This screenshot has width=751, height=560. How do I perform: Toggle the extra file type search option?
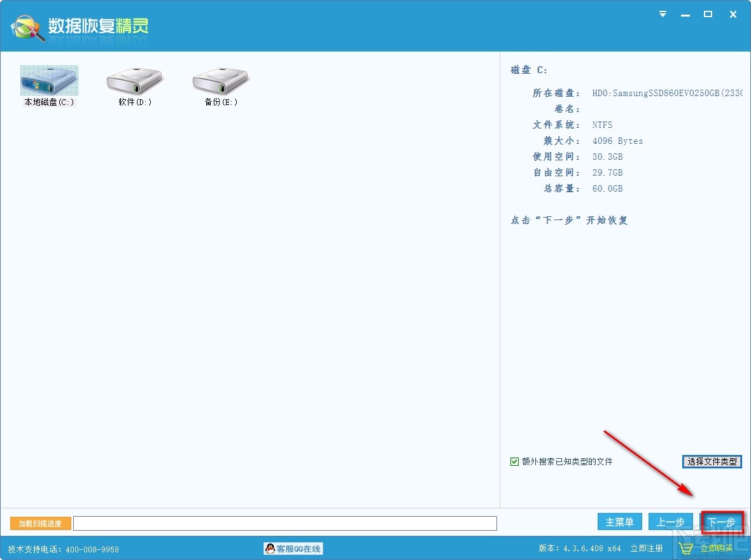514,461
